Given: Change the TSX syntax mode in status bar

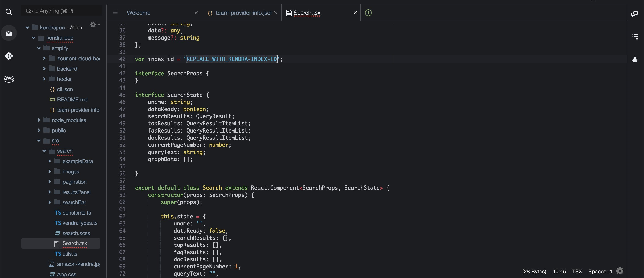Looking at the screenshot, I should pos(577,271).
